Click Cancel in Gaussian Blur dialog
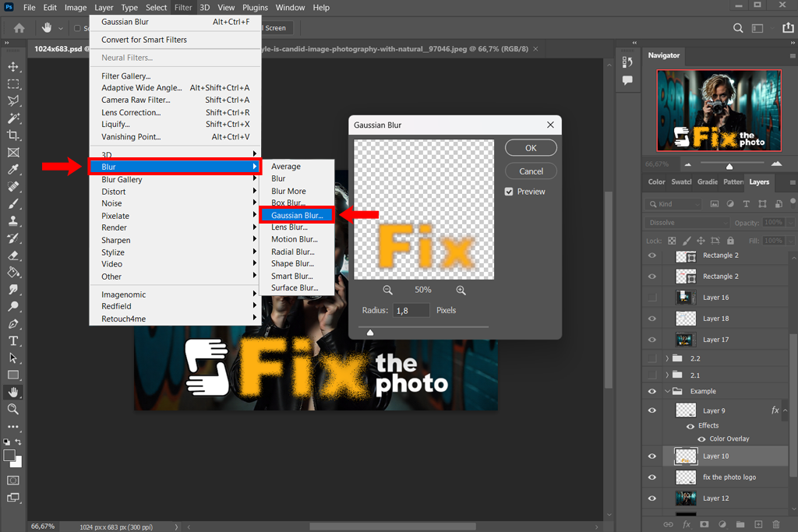The height and width of the screenshot is (532, 798). click(x=531, y=171)
